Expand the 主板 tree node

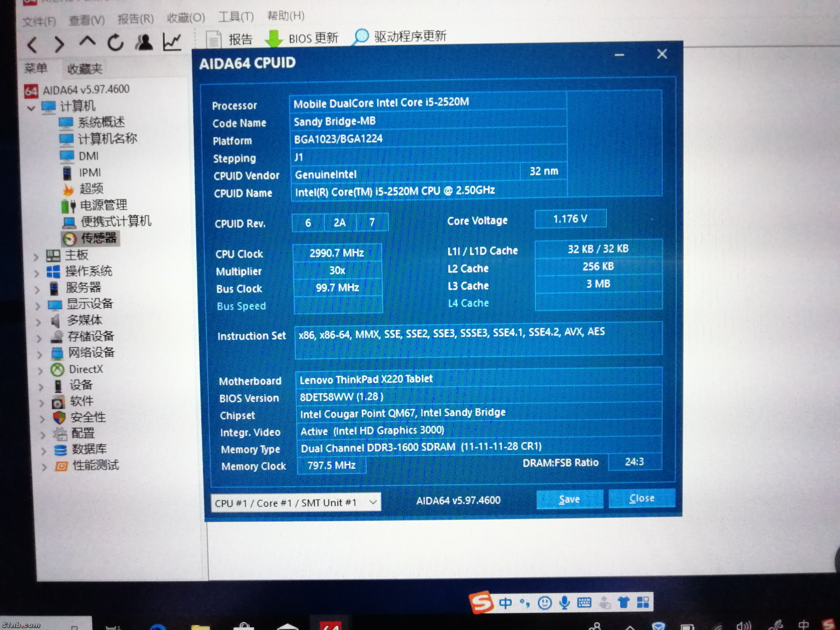(36, 257)
